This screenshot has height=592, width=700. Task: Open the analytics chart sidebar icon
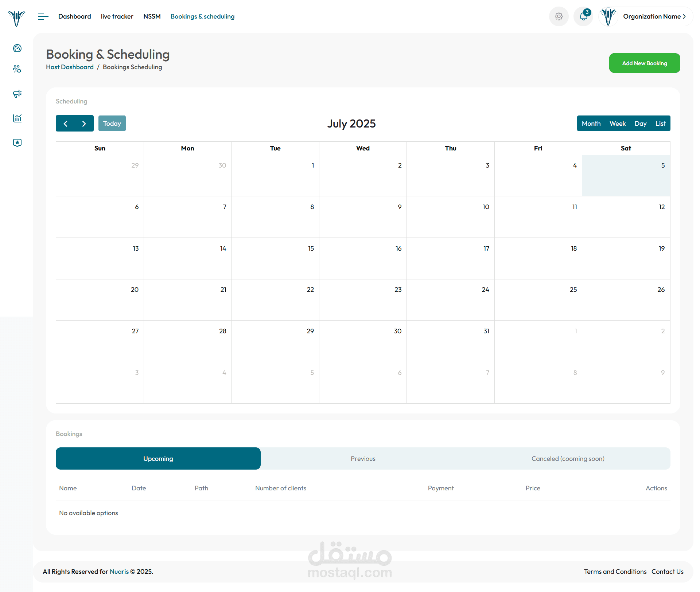pos(17,118)
